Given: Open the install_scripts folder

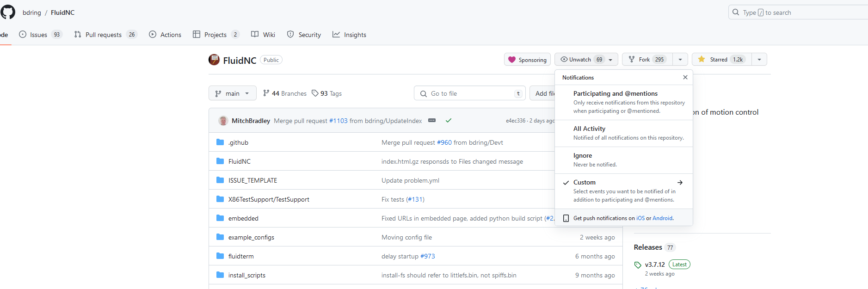Looking at the screenshot, I should pyautogui.click(x=247, y=275).
